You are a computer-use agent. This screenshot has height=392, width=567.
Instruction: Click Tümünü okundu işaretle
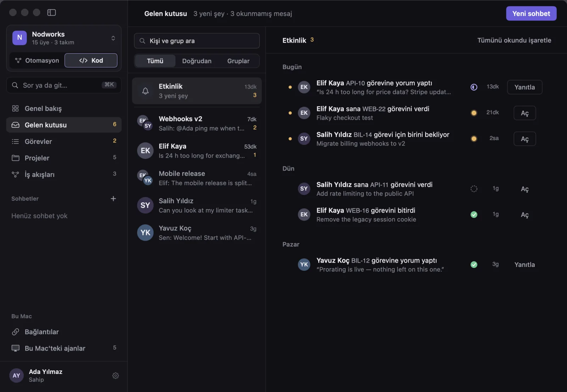point(514,40)
